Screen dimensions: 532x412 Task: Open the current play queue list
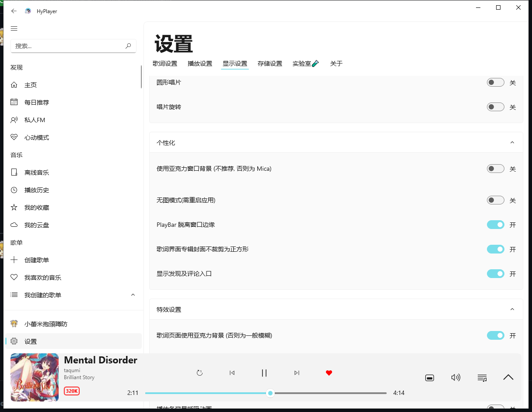point(482,377)
